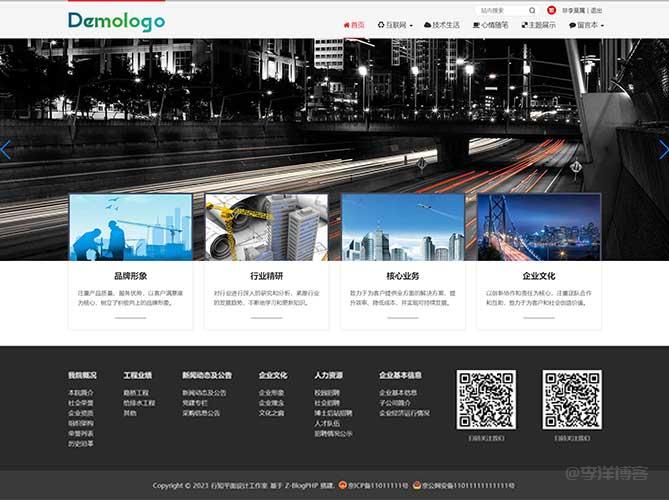Click the second QR code in footer
The height and width of the screenshot is (500, 669).
point(571,400)
